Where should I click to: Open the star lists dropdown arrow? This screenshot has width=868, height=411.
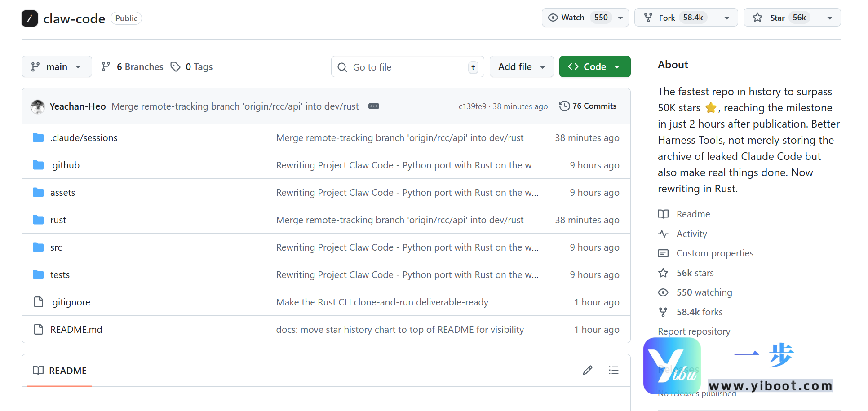click(x=829, y=18)
